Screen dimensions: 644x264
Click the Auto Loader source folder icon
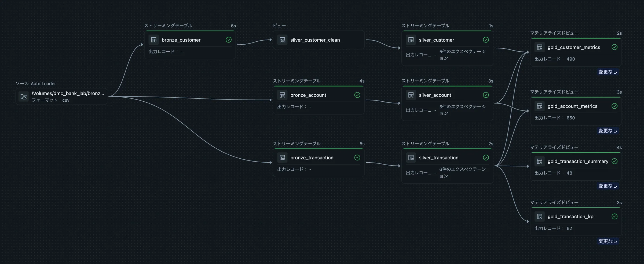tap(24, 97)
